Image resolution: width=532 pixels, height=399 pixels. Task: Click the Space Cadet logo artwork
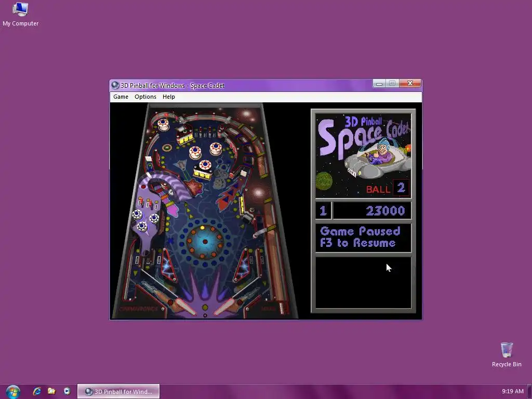pyautogui.click(x=363, y=155)
